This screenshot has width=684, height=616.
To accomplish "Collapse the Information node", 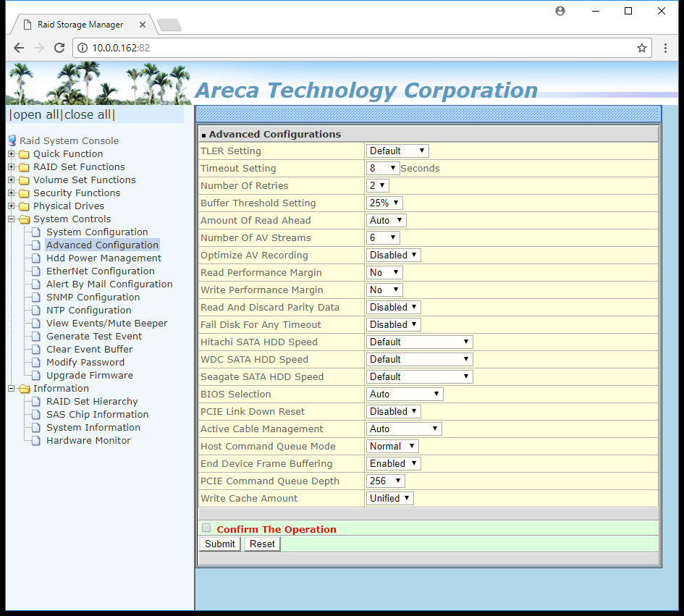I will point(12,388).
